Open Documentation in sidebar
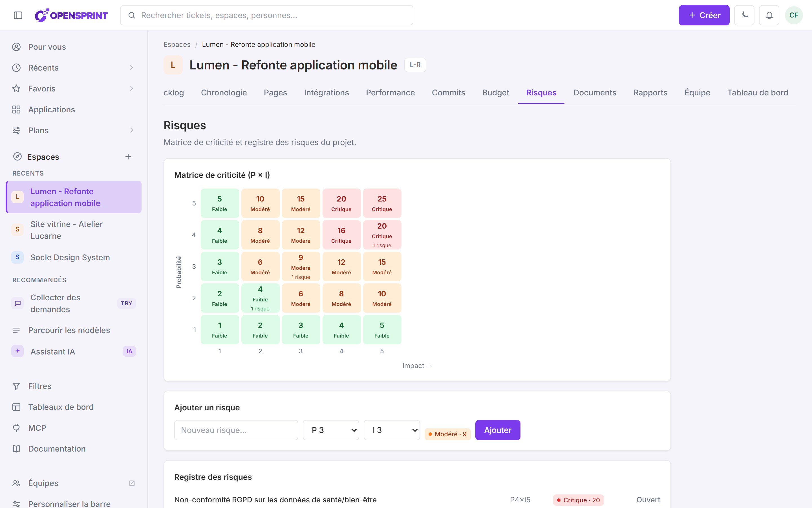The height and width of the screenshot is (508, 812). click(74, 448)
